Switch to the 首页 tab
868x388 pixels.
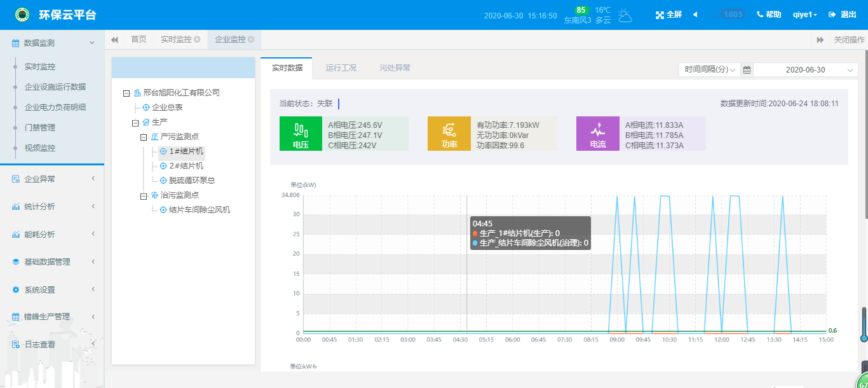click(139, 39)
